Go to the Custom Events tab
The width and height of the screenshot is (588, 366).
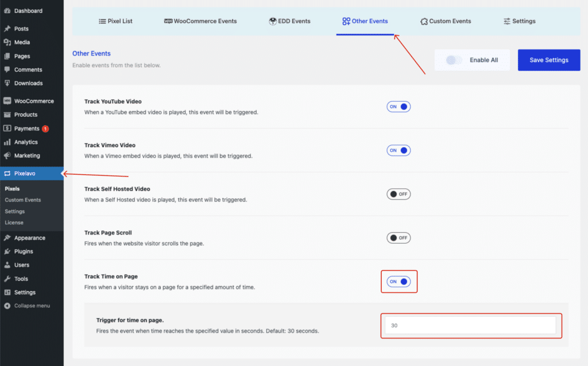point(446,21)
